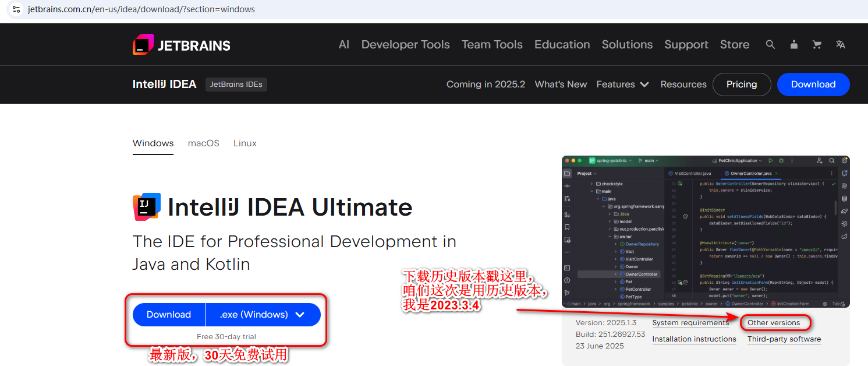The height and width of the screenshot is (366, 868).
Task: Click the JetBrains logo
Action: pyautogui.click(x=181, y=44)
